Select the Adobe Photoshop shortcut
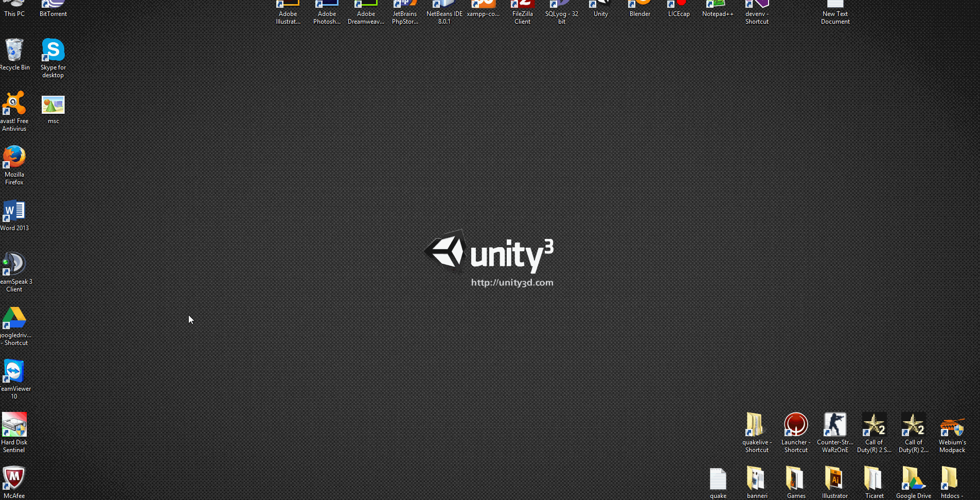 [327, 12]
